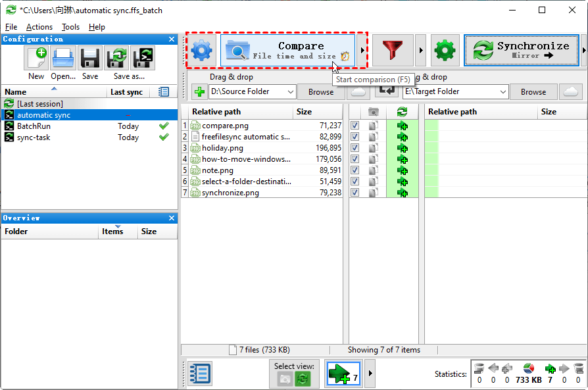The height and width of the screenshot is (390, 588).
Task: Uncheck the holiday.png row checkbox
Action: [x=355, y=148]
